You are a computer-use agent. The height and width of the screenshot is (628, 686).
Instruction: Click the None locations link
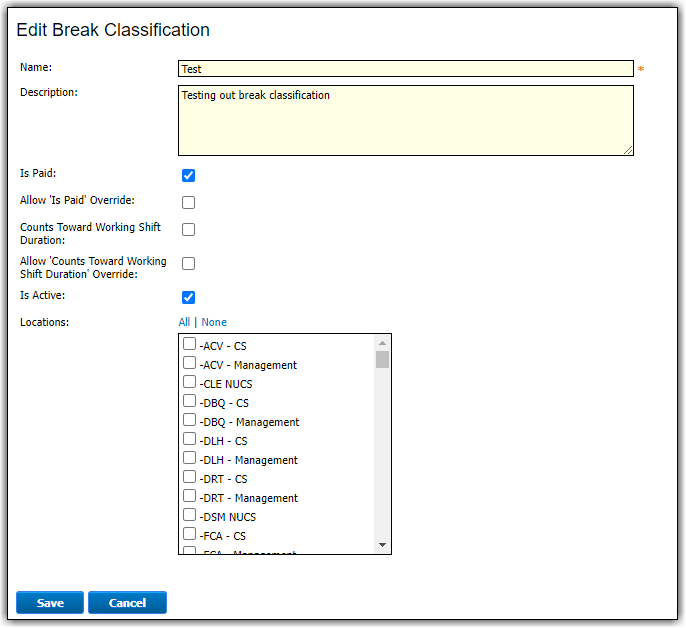tap(214, 322)
